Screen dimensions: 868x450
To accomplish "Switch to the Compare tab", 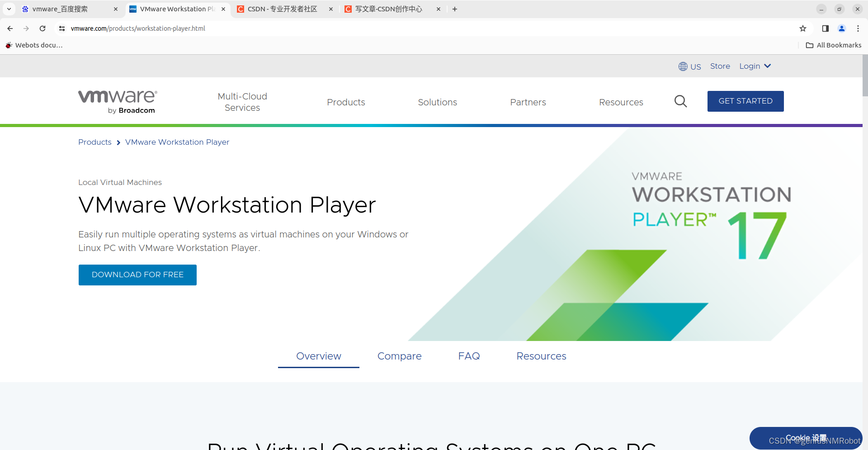I will tap(399, 356).
